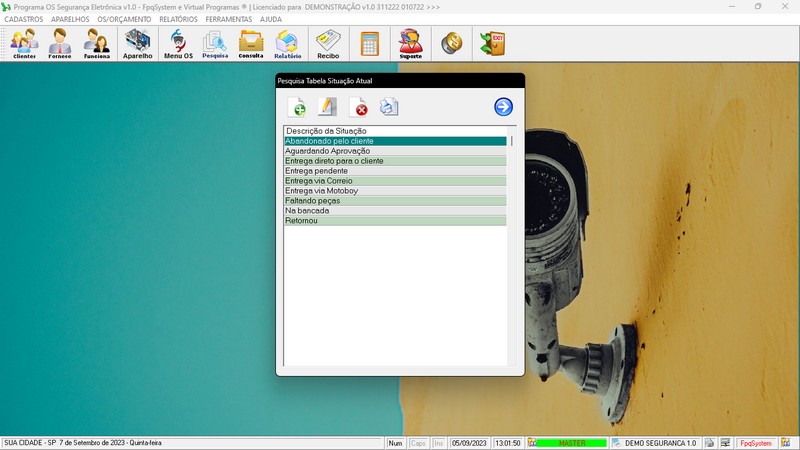800x450 pixels.
Task: Select row 'Entrega direto para o cliente'
Action: point(395,161)
